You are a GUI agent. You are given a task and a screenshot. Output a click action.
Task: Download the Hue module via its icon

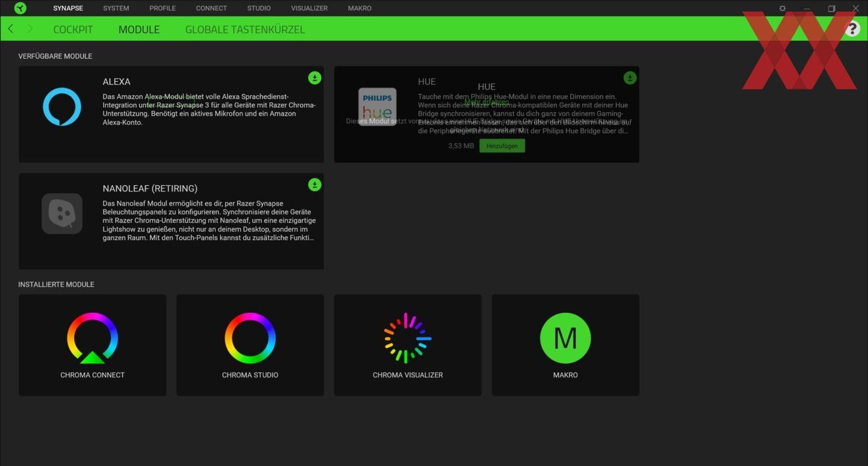(x=630, y=78)
